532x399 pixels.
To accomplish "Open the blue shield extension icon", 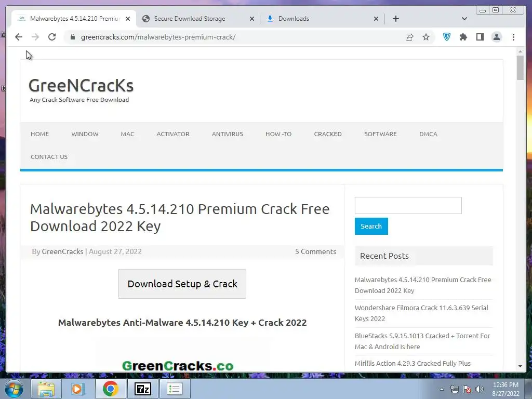I will tap(447, 37).
